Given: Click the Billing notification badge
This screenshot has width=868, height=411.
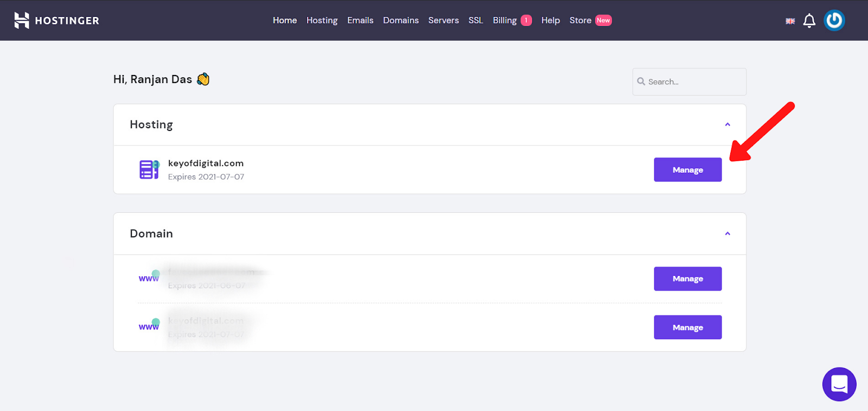Looking at the screenshot, I should point(526,20).
